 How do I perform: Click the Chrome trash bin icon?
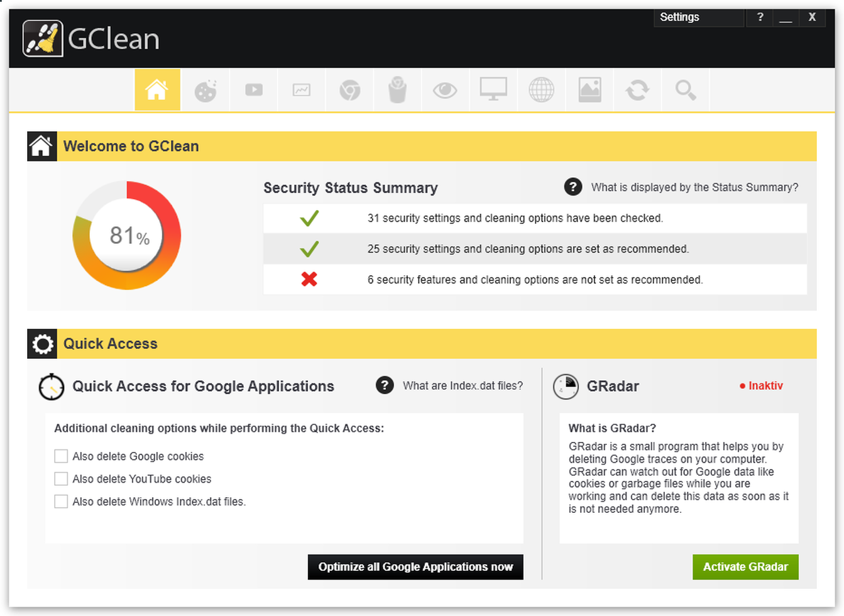tap(397, 91)
